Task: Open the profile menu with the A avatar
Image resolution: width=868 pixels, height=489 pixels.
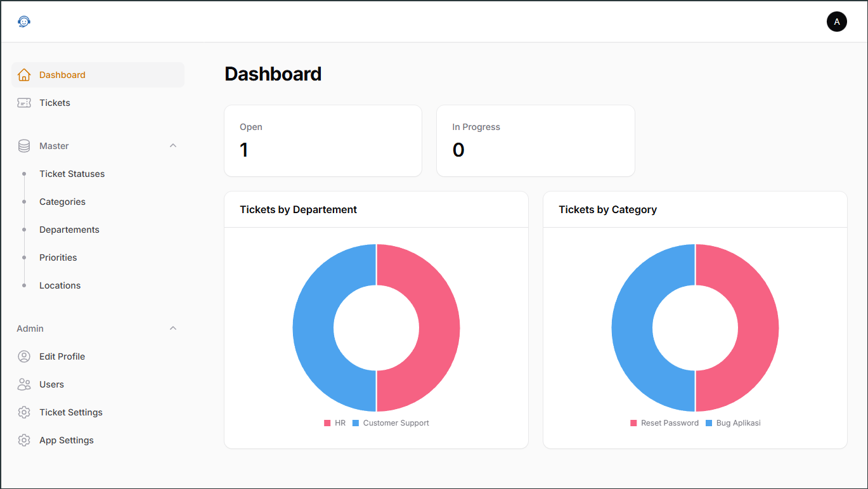Action: (836, 21)
